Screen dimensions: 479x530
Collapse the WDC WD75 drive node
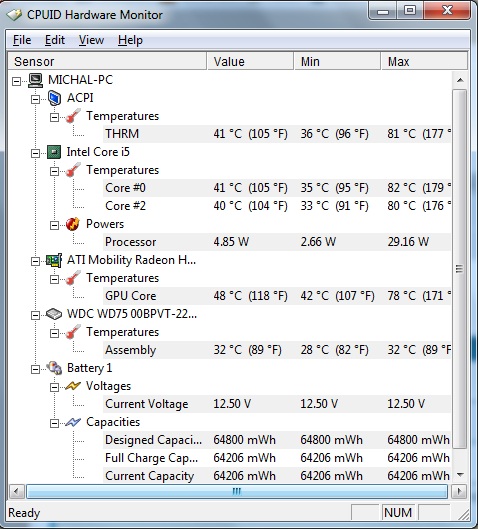point(35,315)
